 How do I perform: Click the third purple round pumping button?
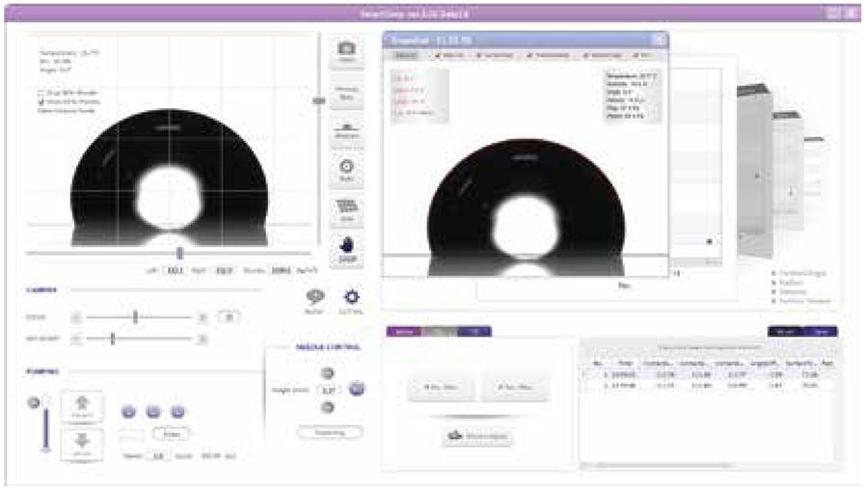(x=177, y=412)
